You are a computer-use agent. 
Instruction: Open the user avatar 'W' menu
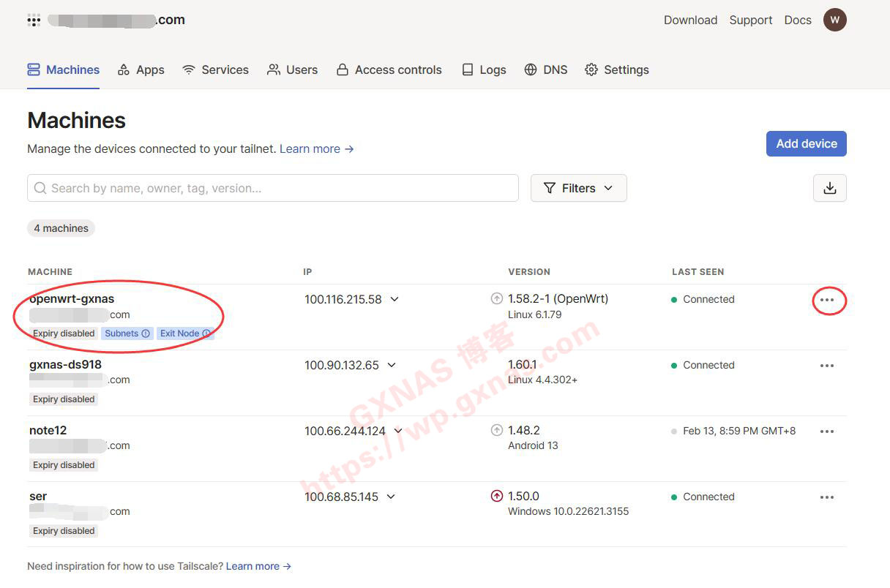(x=834, y=20)
